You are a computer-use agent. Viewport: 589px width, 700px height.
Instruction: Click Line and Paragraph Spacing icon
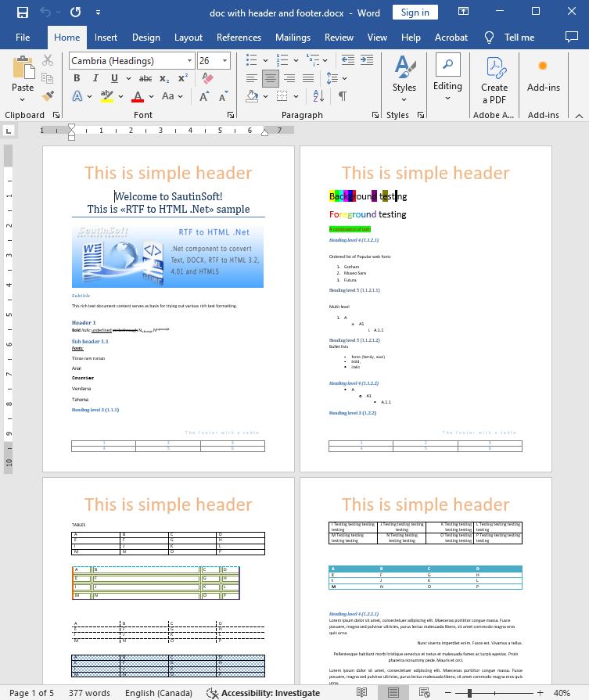332,78
